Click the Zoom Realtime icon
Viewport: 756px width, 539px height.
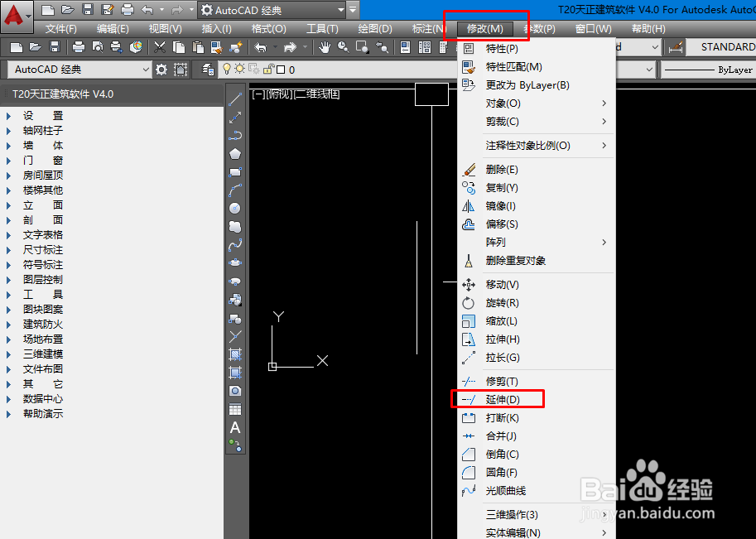344,47
